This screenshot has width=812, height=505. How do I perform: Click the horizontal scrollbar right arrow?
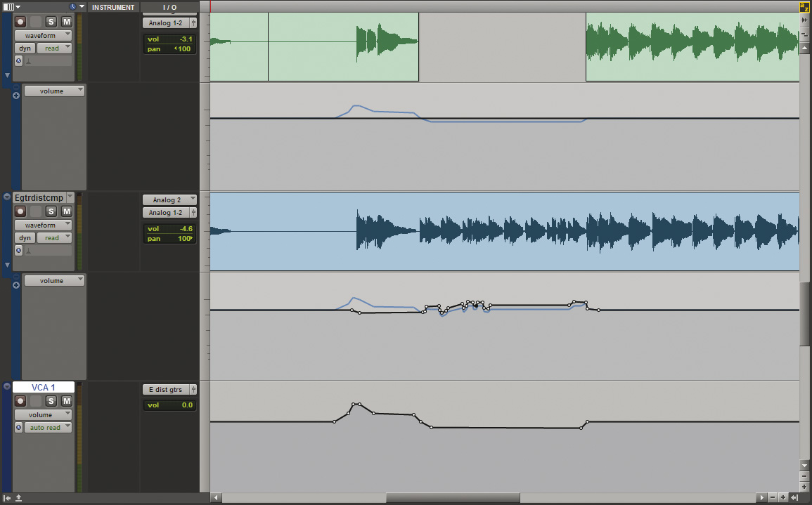[761, 498]
